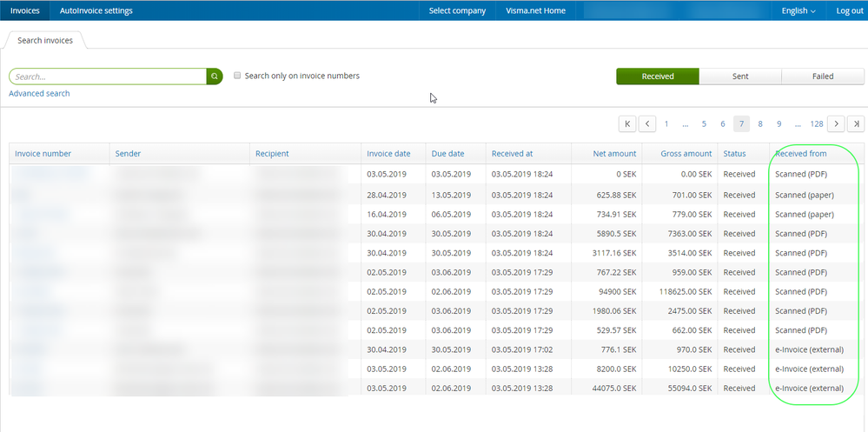
Task: Click gross amount 7363.00 SEK
Action: 690,234
